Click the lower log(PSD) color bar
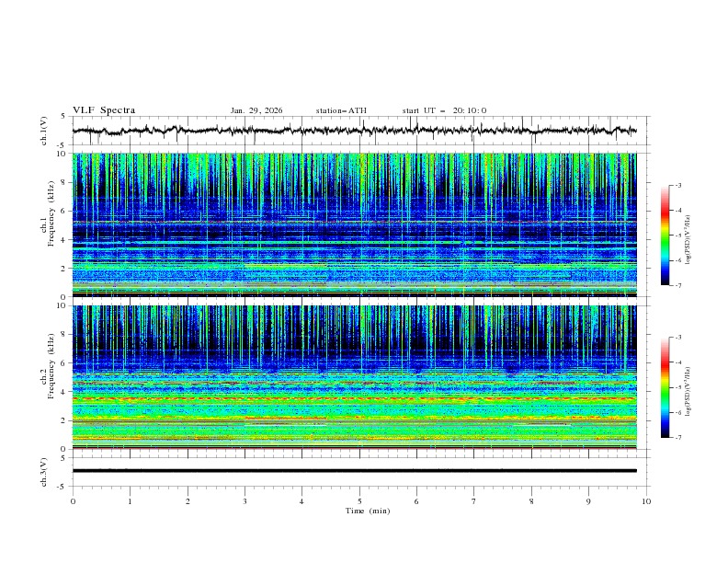 click(x=665, y=387)
